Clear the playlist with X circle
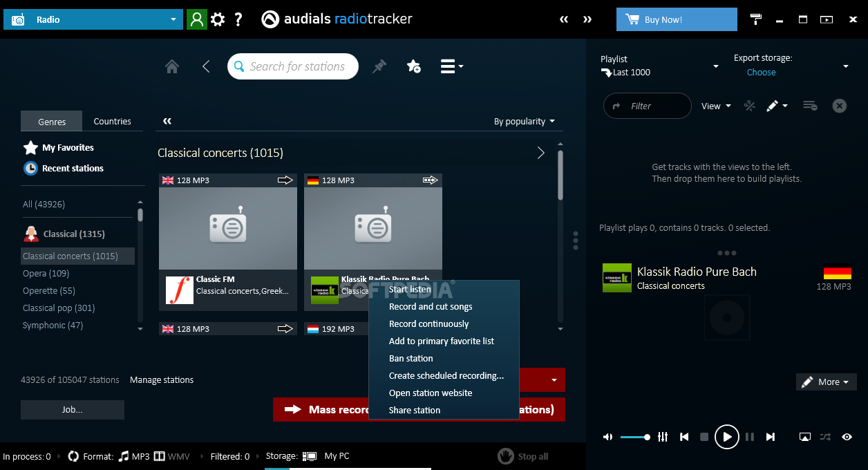Image resolution: width=868 pixels, height=470 pixels. [x=839, y=106]
